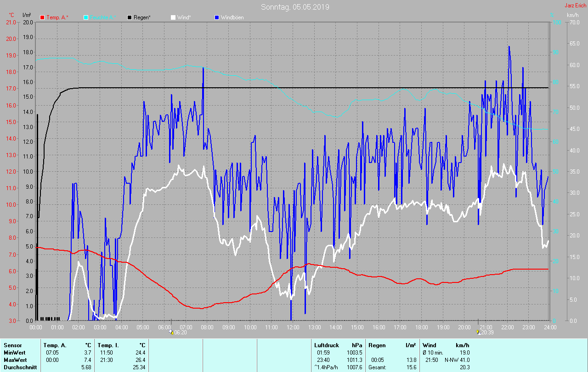The width and height of the screenshot is (588, 372).
Task: Click the maximum pressure value 1011.3
Action: (355, 360)
